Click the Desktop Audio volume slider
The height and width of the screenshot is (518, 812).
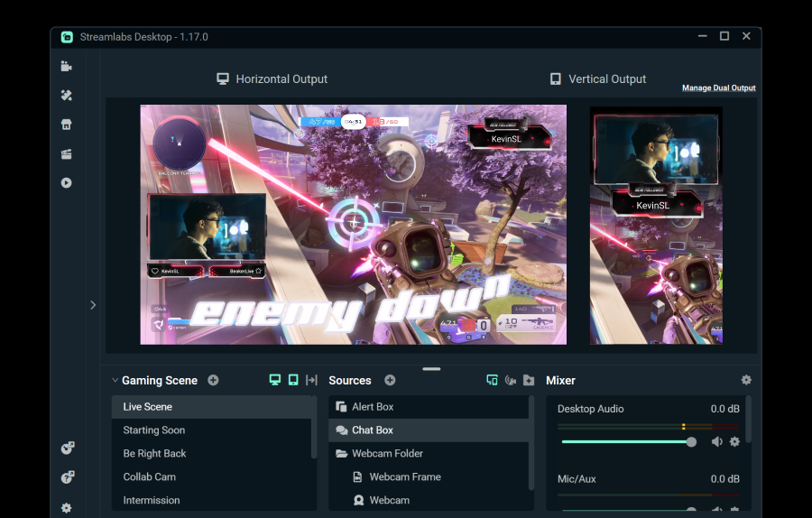pyautogui.click(x=629, y=442)
